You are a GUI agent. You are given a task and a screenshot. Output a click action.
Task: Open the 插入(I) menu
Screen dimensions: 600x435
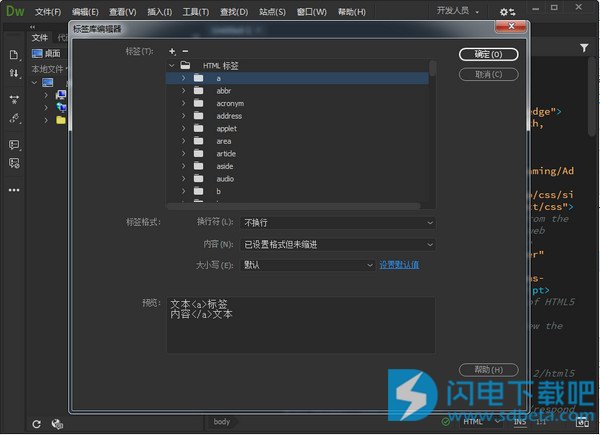tap(159, 12)
